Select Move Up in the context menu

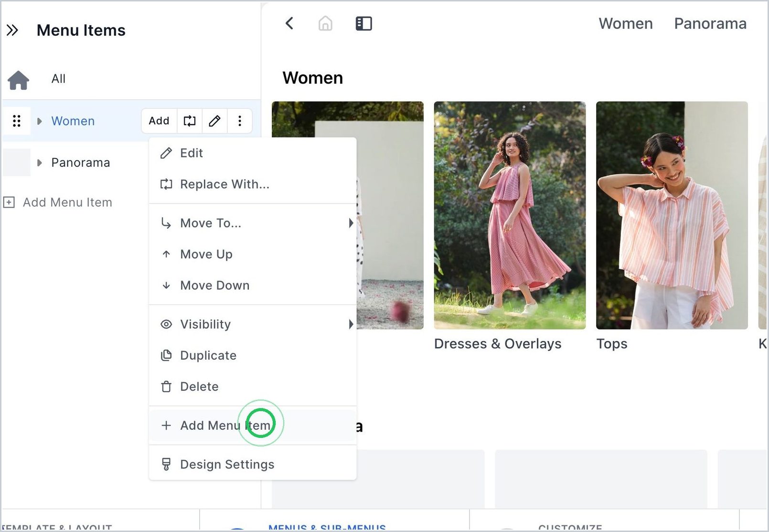253,254
